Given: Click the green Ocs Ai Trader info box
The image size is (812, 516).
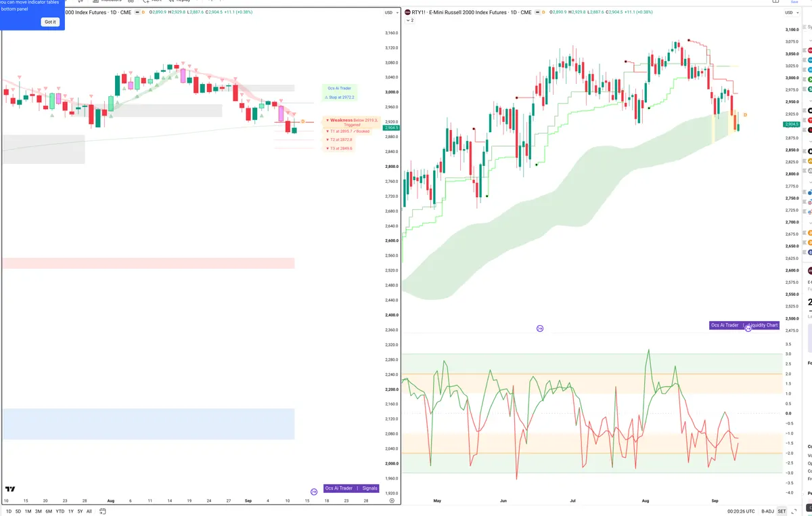Looking at the screenshot, I should (x=340, y=93).
